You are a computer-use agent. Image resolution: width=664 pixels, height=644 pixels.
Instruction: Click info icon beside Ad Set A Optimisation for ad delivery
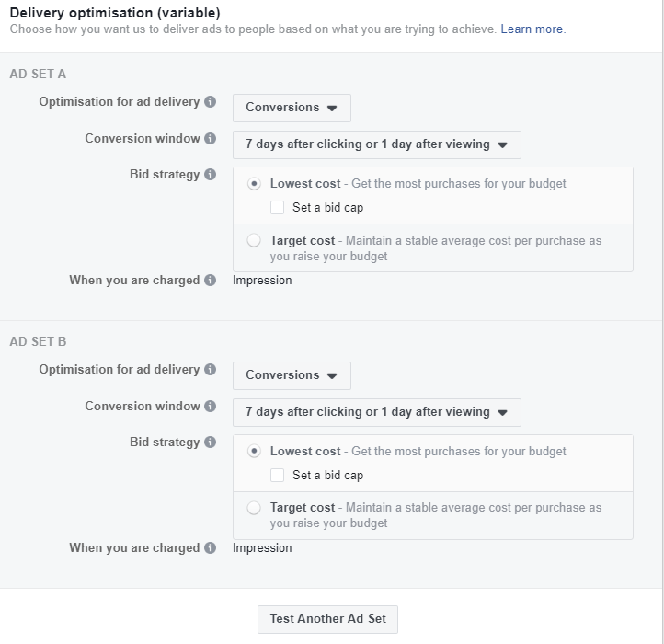(211, 102)
